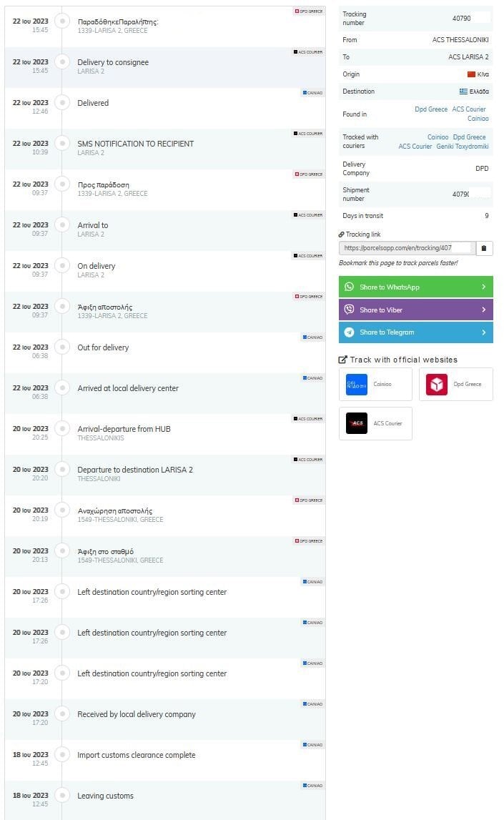Click DPD Greece badge on first event
The height and width of the screenshot is (820, 504).
pos(308,11)
